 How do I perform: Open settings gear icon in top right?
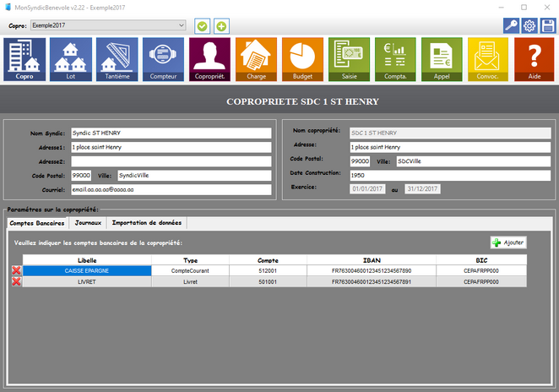pyautogui.click(x=529, y=26)
